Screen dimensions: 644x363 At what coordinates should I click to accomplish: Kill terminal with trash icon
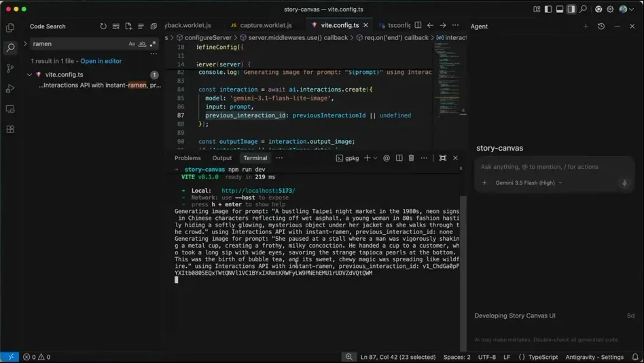click(x=411, y=158)
